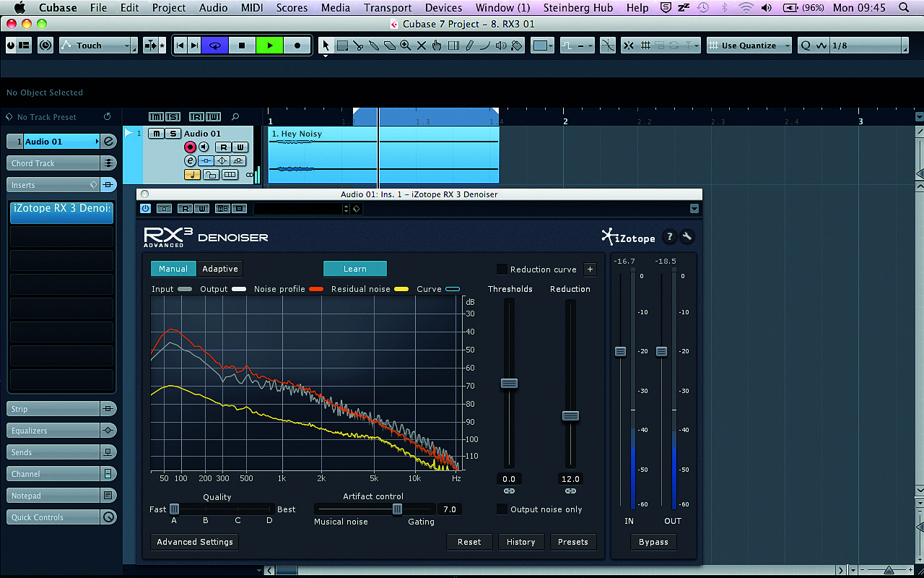Select the Time Warp hand tool
This screenshot has width=924, height=578.
pyautogui.click(x=437, y=46)
